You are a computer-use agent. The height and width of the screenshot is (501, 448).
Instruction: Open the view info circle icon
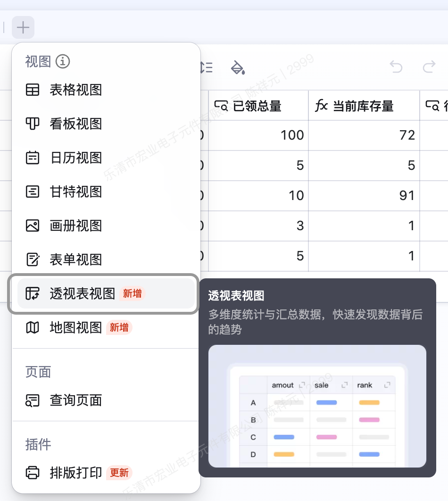[63, 61]
